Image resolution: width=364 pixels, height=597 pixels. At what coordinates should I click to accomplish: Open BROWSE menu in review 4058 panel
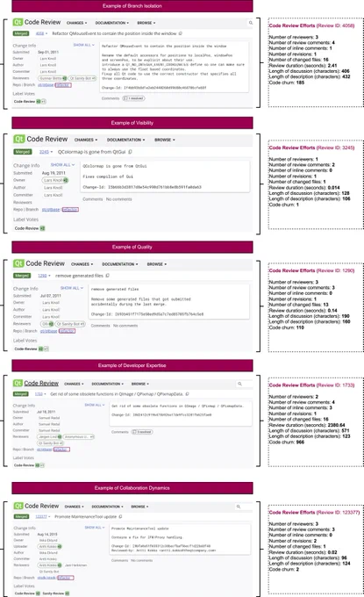(x=146, y=23)
